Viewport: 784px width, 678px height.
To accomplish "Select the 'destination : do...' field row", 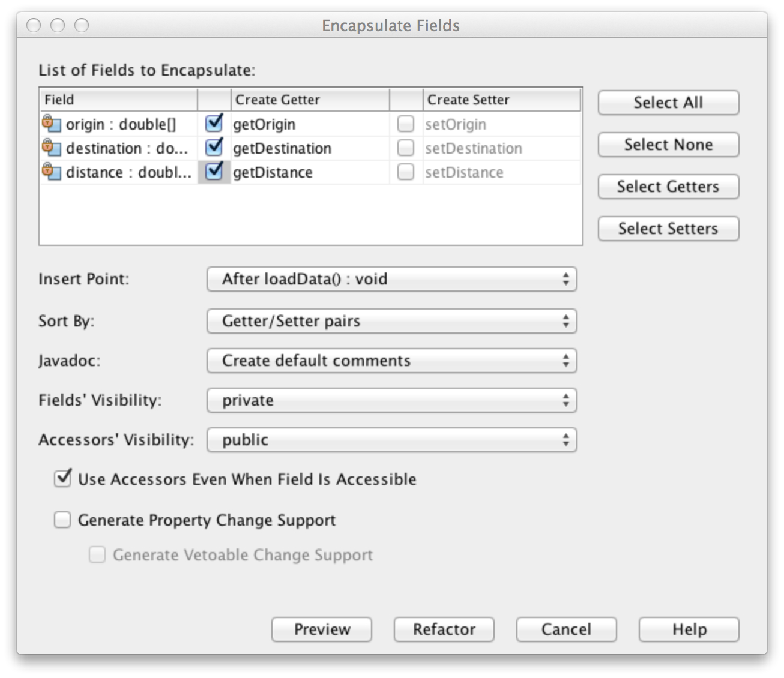I will click(x=119, y=148).
